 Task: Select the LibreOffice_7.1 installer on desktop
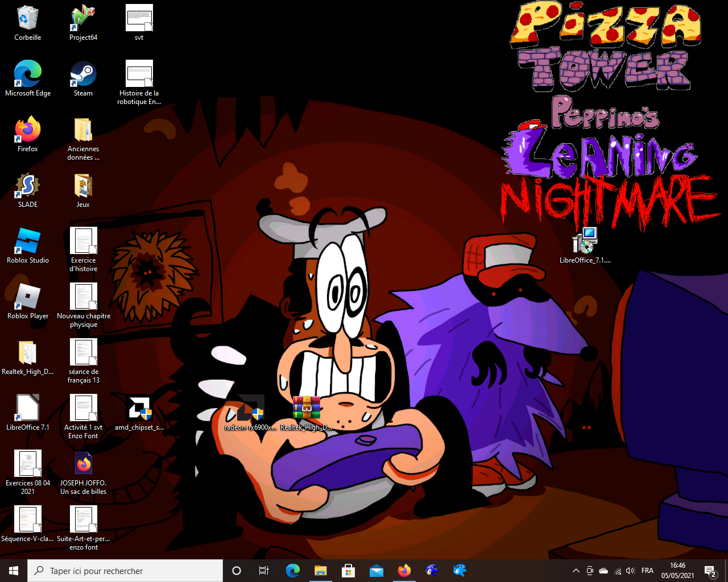[585, 246]
